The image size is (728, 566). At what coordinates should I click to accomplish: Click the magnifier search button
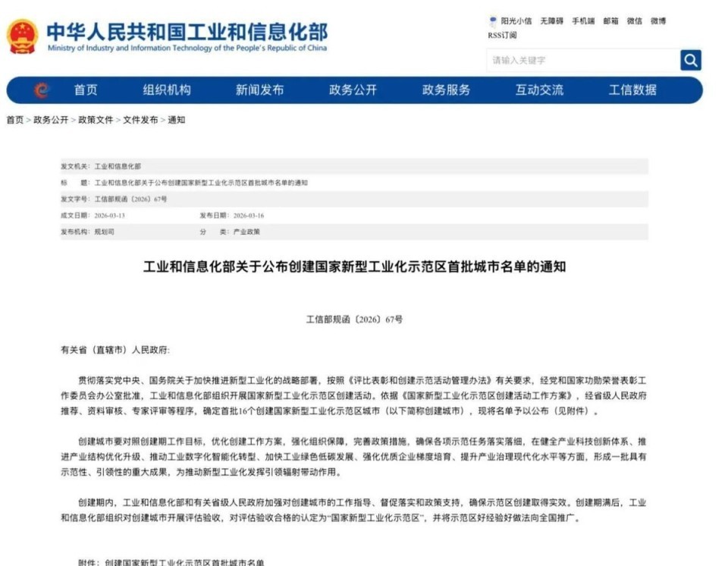pyautogui.click(x=690, y=61)
